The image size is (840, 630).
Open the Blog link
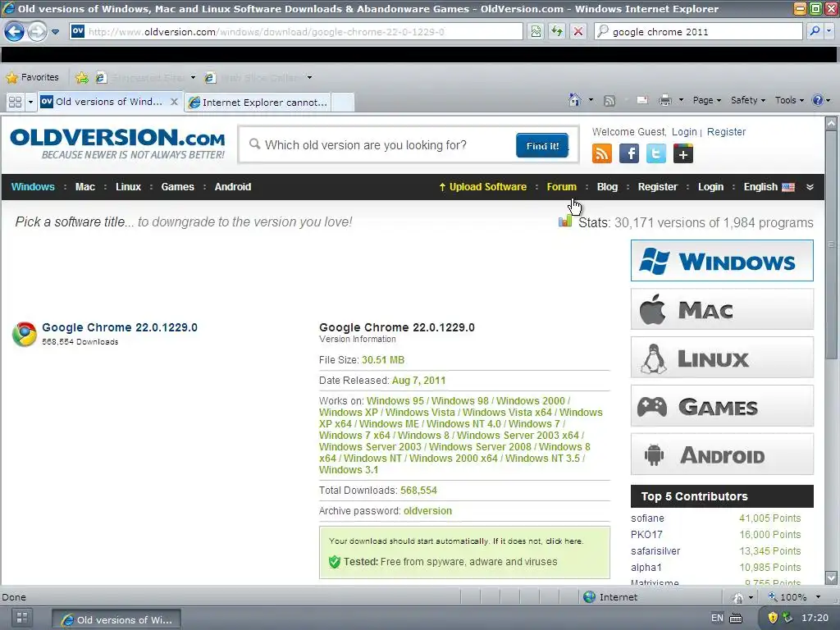coord(608,187)
